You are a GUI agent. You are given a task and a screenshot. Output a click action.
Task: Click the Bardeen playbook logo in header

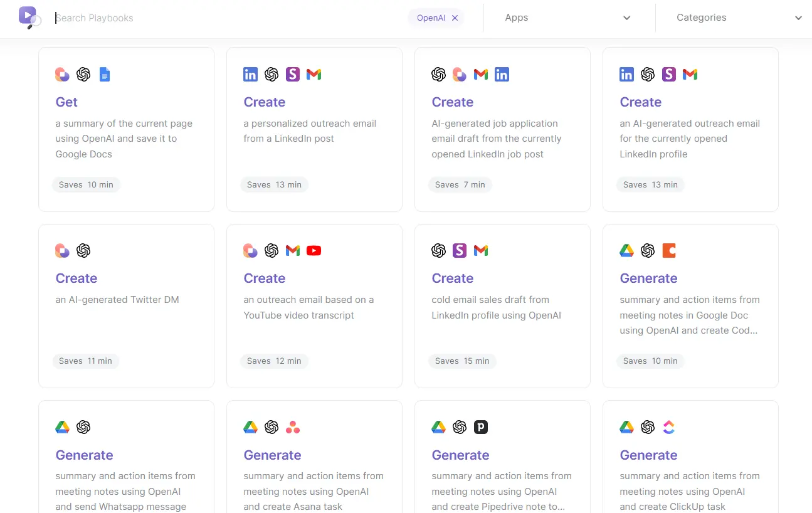(x=29, y=18)
